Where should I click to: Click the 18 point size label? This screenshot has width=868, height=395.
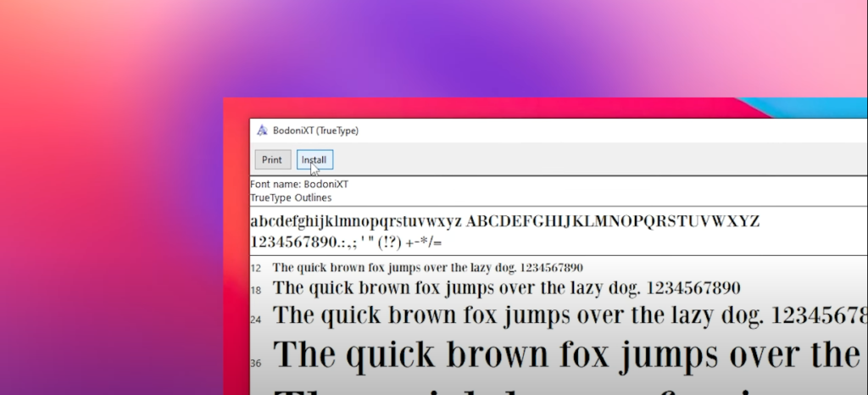click(x=256, y=290)
